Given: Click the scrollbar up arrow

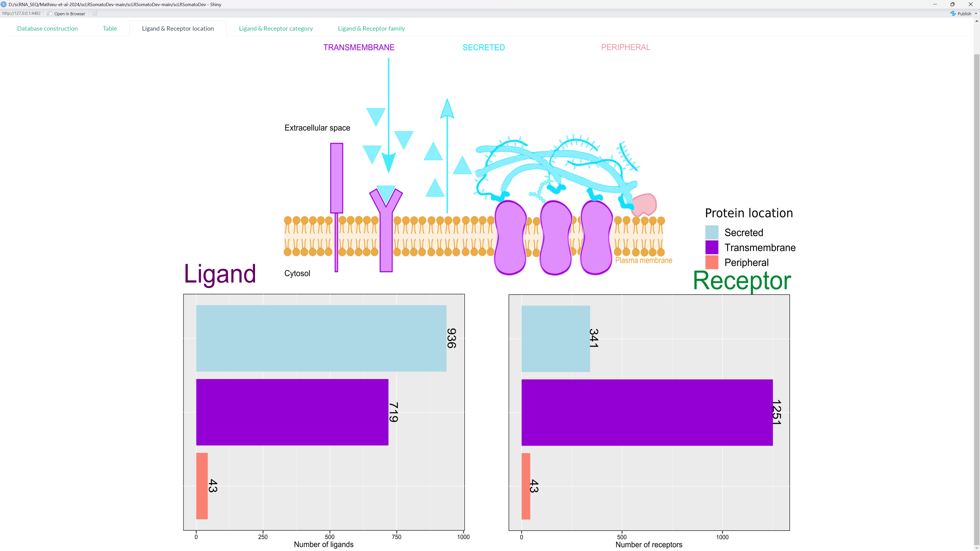Looking at the screenshot, I should 977,21.
